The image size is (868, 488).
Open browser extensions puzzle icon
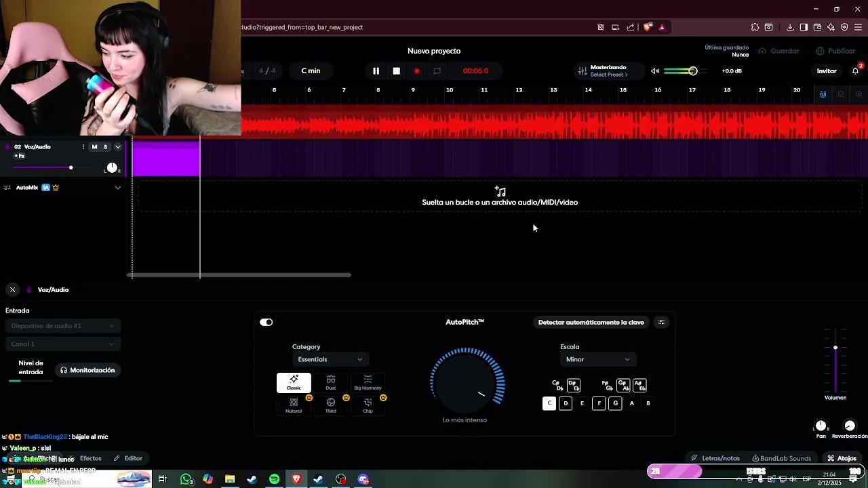coord(755,27)
